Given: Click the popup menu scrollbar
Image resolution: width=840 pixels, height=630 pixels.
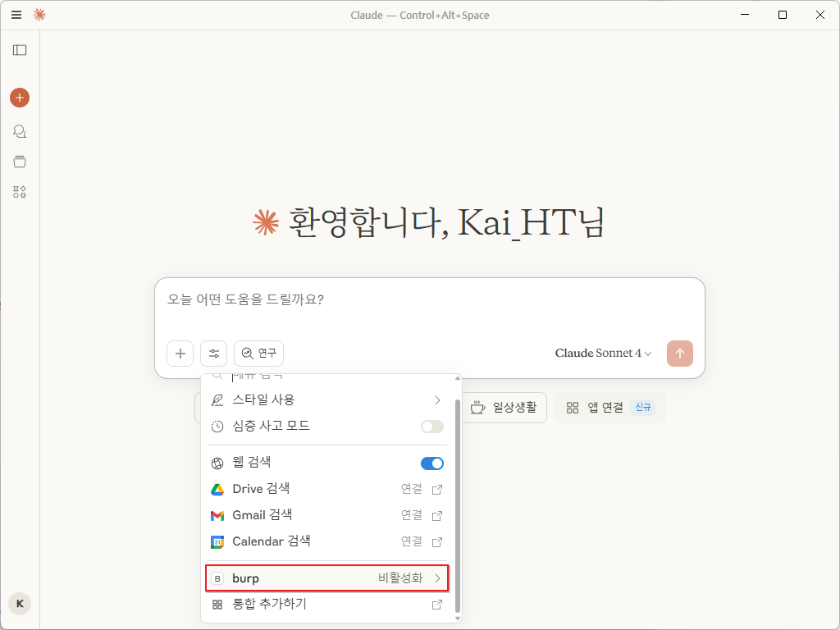Looking at the screenshot, I should (457, 505).
